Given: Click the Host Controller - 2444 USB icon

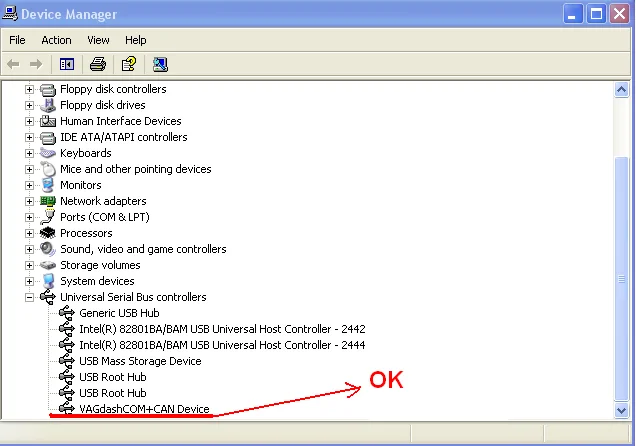Looking at the screenshot, I should pyautogui.click(x=67, y=345).
